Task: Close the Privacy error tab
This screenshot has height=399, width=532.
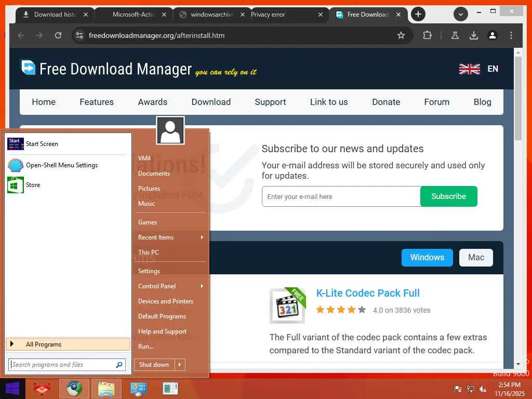Action: [x=320, y=15]
